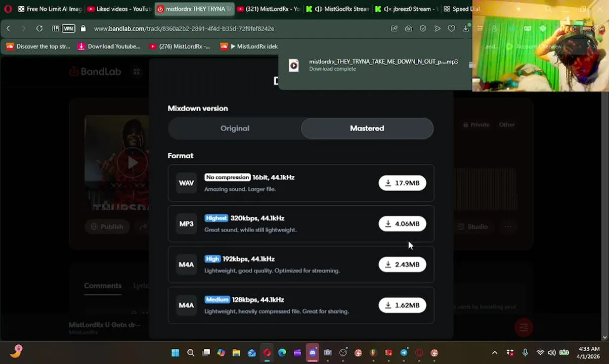Image resolution: width=609 pixels, height=364 pixels.
Task: Open the red mini-player queue icon
Action: (x=524, y=328)
